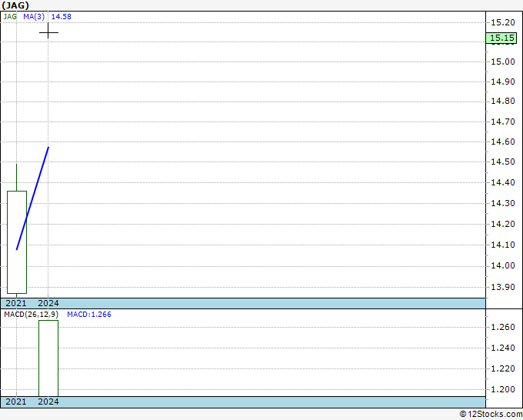
Task: Click the JAG legend label
Action: (x=10, y=17)
